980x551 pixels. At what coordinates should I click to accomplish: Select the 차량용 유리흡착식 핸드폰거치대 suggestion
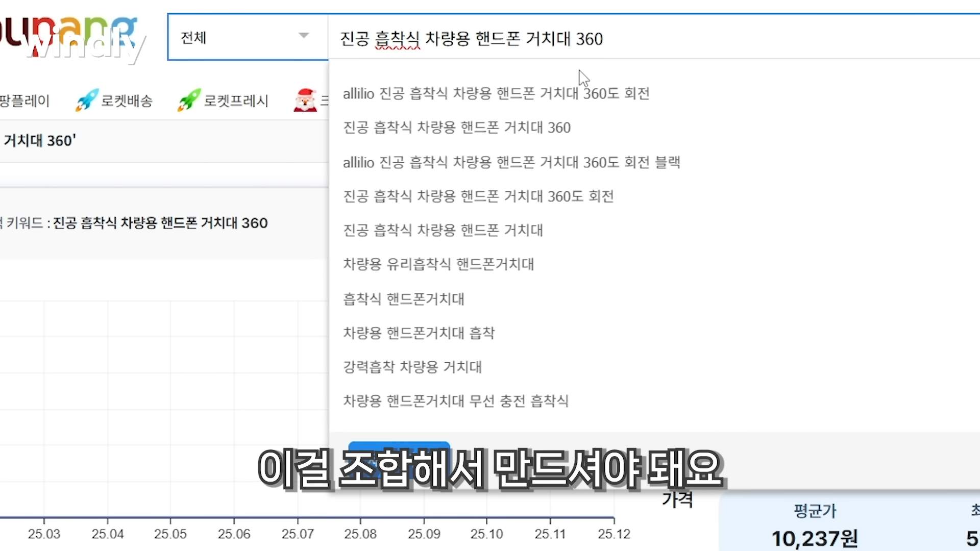tap(438, 264)
